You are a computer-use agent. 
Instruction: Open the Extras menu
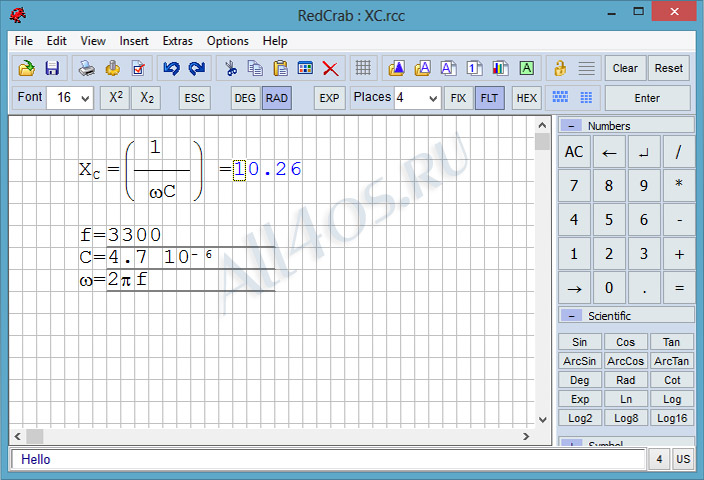click(177, 41)
